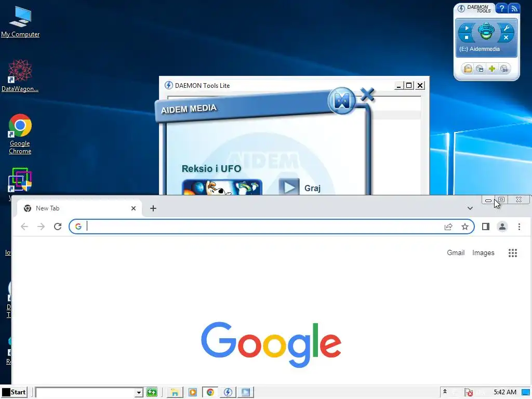
Task: Click the green plus add icon in gadget
Action: coord(492,69)
